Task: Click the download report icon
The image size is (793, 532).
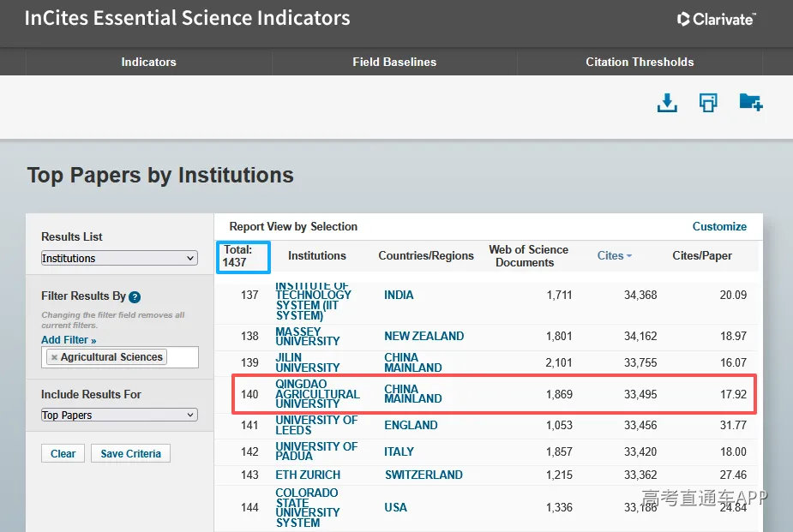Action: coord(667,103)
